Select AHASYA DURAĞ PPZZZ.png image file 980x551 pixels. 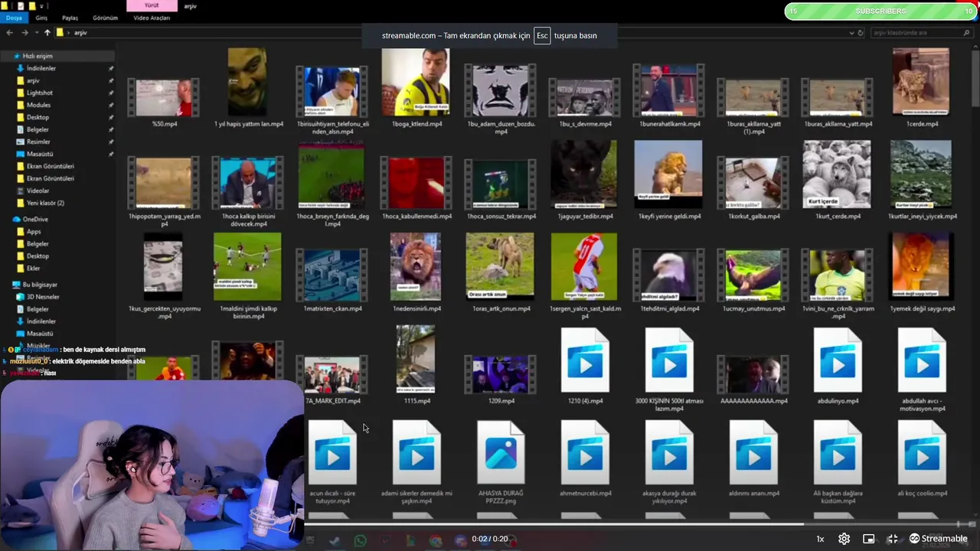(501, 452)
